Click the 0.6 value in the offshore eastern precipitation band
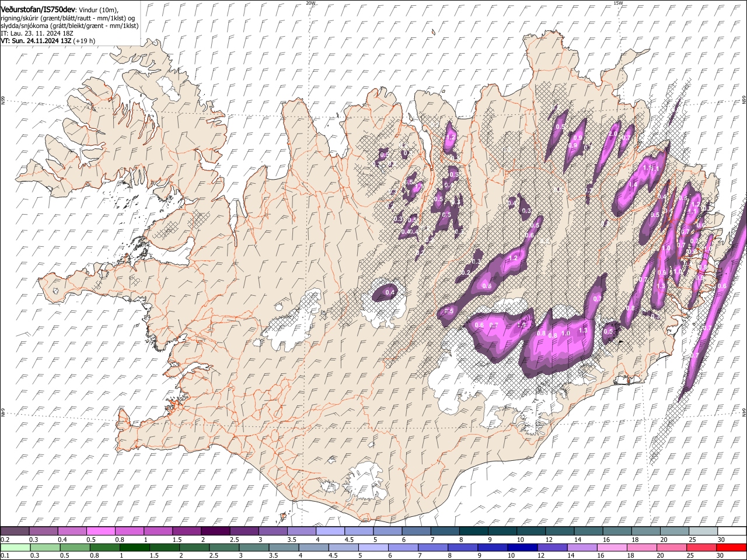This screenshot has height=560, width=747. point(722,286)
